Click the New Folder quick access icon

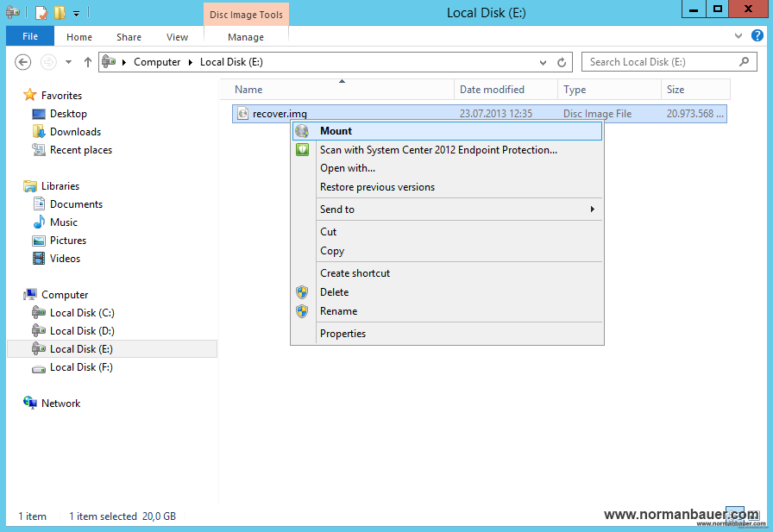click(60, 13)
